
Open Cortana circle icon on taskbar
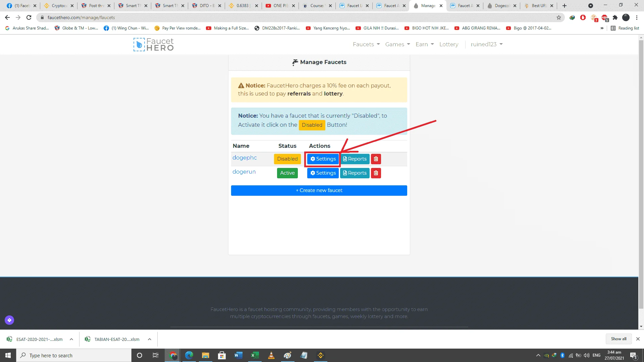140,355
